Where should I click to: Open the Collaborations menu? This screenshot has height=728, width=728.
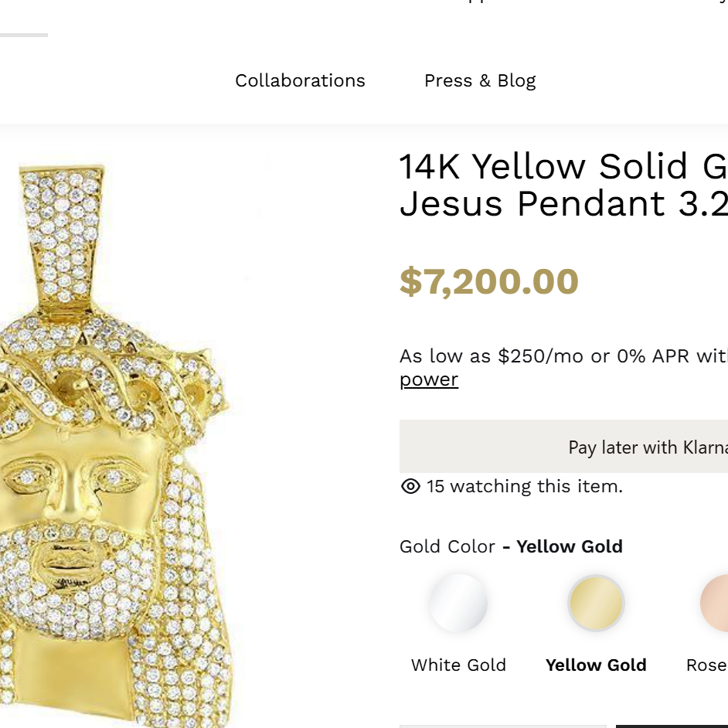300,81
